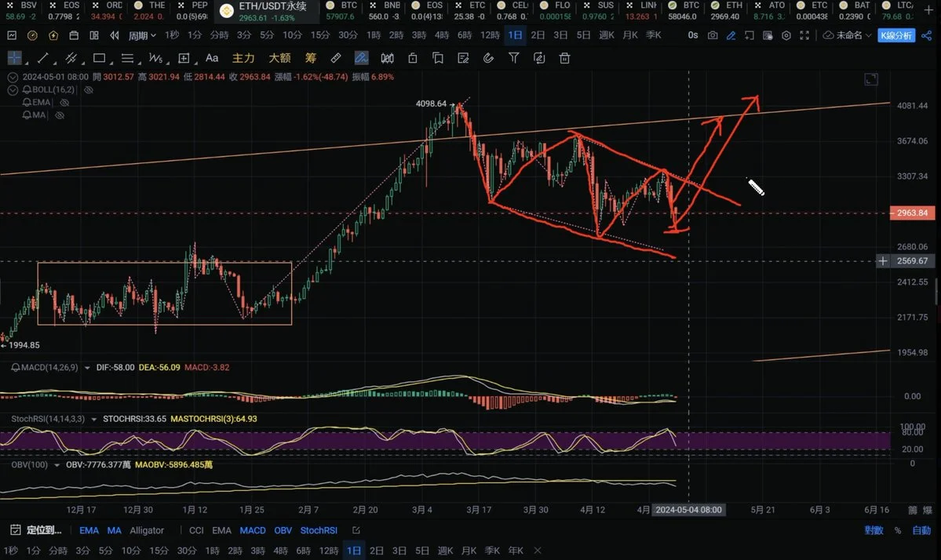
Task: Click the magnet snap icon
Action: 488,58
